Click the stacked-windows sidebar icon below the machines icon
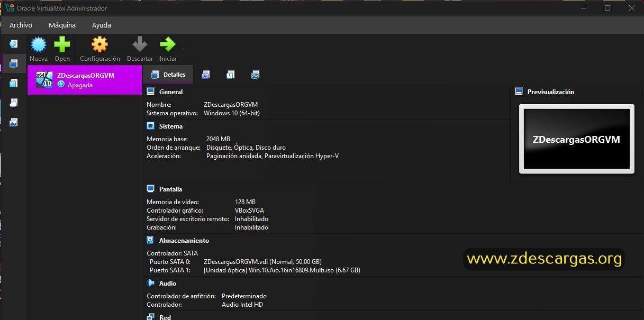The width and height of the screenshot is (644, 320). pyautogui.click(x=14, y=83)
